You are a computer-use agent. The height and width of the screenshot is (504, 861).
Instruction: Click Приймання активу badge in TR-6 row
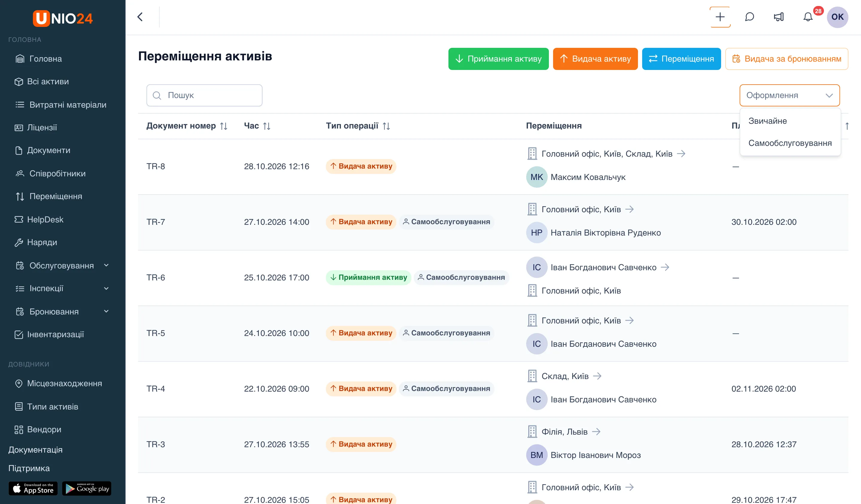(x=368, y=277)
